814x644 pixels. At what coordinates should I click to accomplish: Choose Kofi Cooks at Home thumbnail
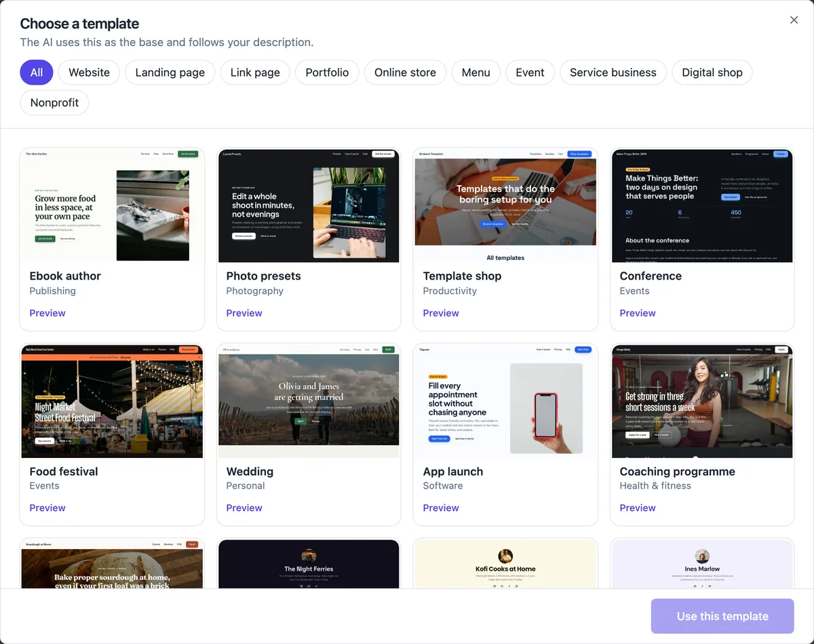(505, 564)
